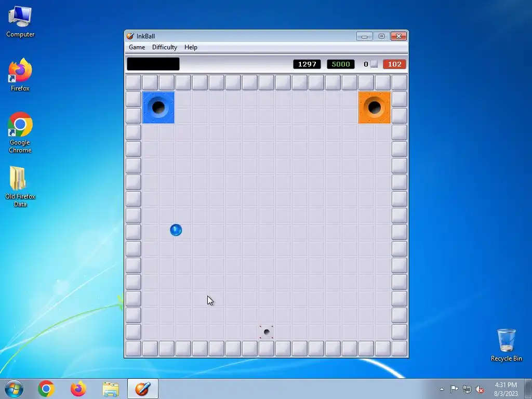Click the orange hole tile
This screenshot has height=399, width=532.
(x=375, y=108)
